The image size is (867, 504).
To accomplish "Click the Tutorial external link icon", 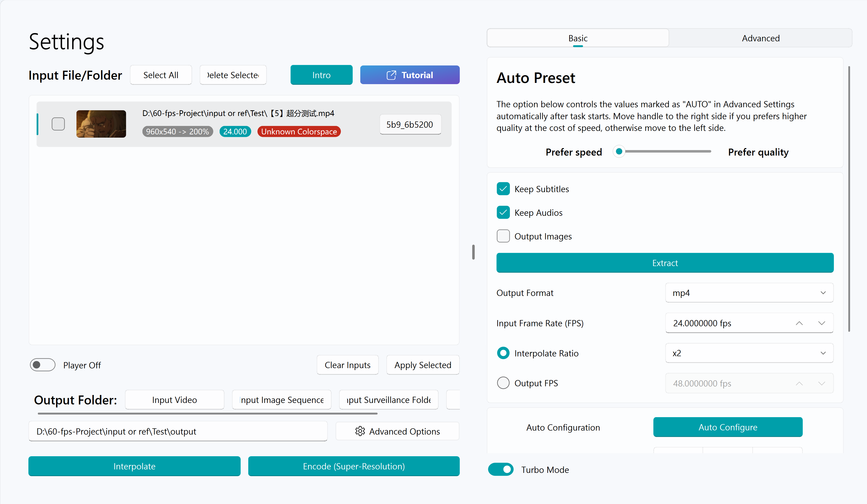I will [391, 75].
